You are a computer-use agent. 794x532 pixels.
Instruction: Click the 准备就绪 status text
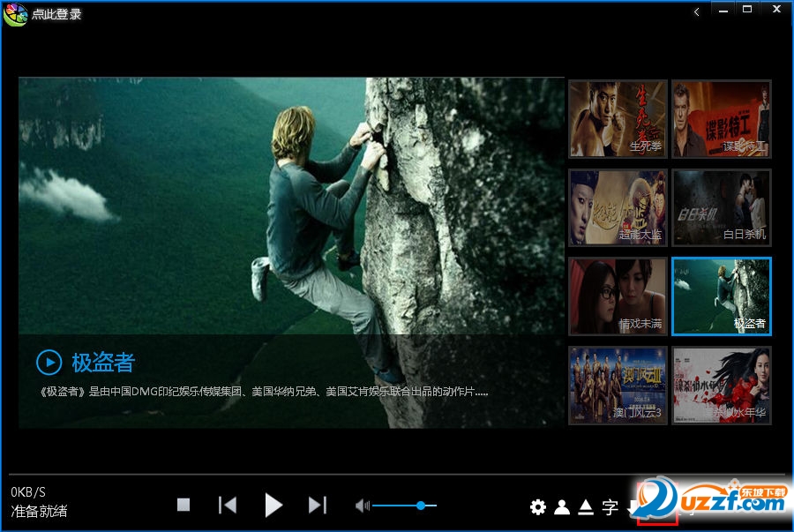[x=39, y=511]
